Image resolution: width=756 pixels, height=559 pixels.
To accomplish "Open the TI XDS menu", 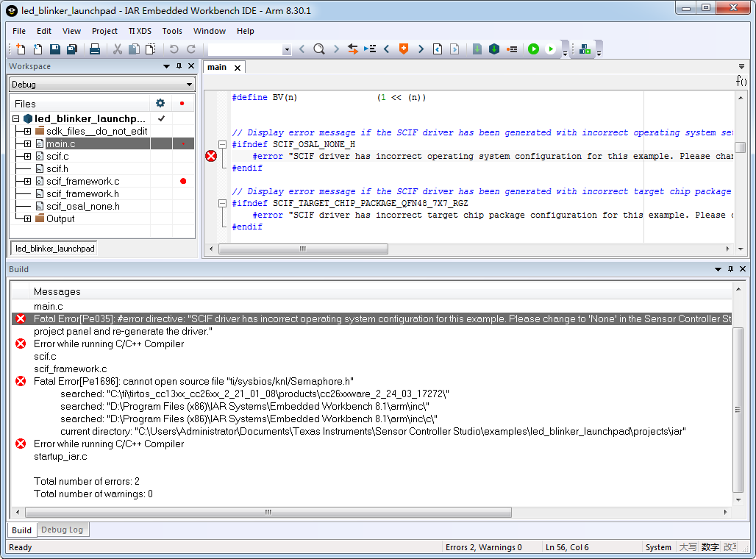I will coord(140,31).
